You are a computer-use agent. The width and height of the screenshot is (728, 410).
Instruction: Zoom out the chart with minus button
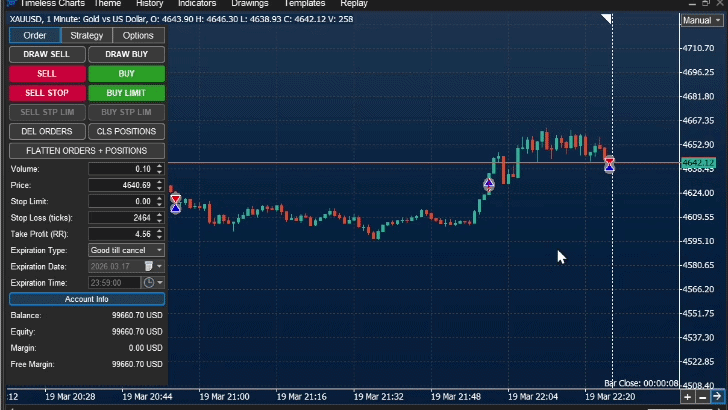pyautogui.click(x=702, y=397)
